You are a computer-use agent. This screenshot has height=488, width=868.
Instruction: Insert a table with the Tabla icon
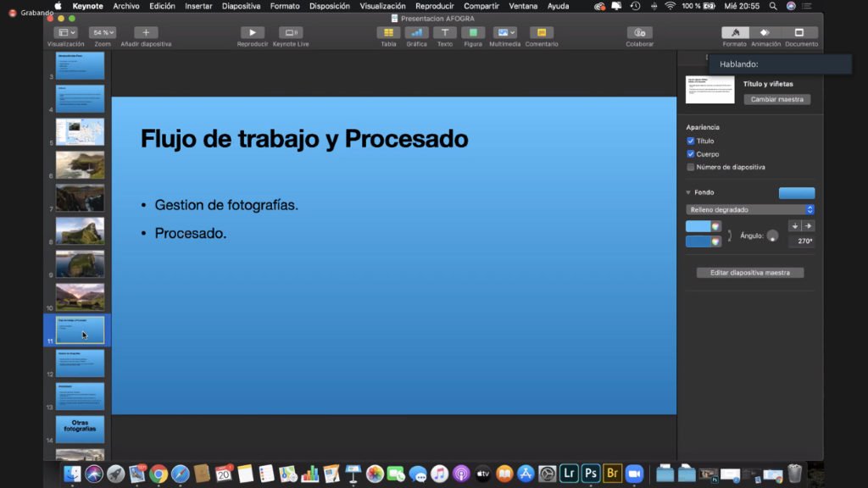pos(388,32)
